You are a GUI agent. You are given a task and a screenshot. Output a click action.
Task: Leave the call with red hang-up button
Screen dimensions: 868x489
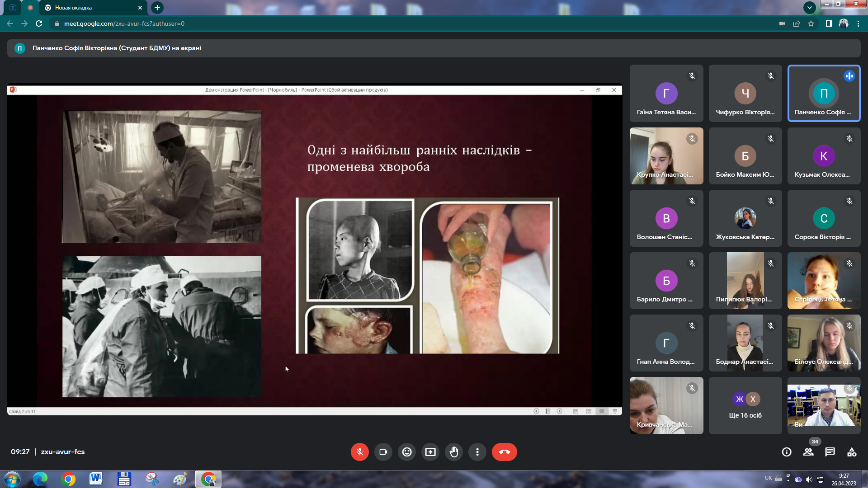[x=504, y=452]
